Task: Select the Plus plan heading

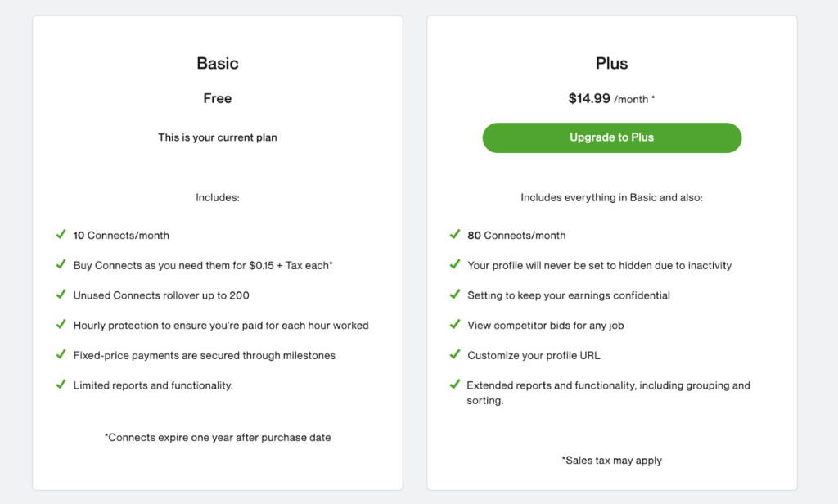Action: (612, 63)
